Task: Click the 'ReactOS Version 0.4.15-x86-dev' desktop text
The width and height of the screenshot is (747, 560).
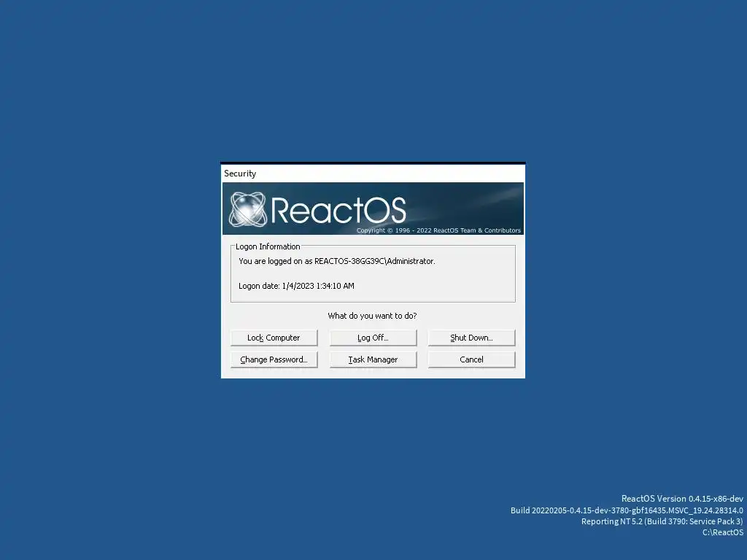Action: (x=682, y=499)
